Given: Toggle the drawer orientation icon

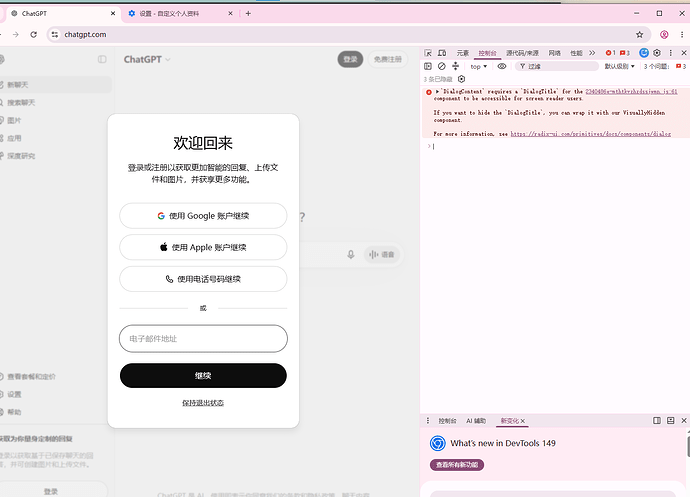Looking at the screenshot, I should click(657, 420).
